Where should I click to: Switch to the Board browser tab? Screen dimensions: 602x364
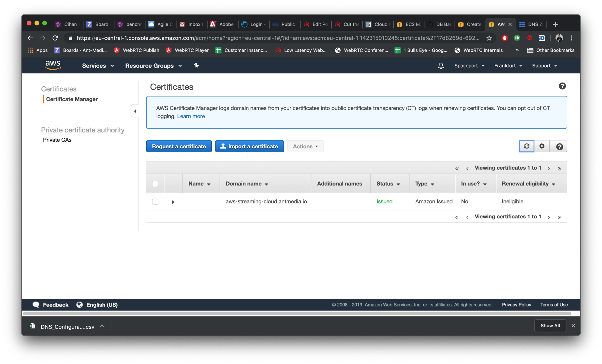(98, 24)
